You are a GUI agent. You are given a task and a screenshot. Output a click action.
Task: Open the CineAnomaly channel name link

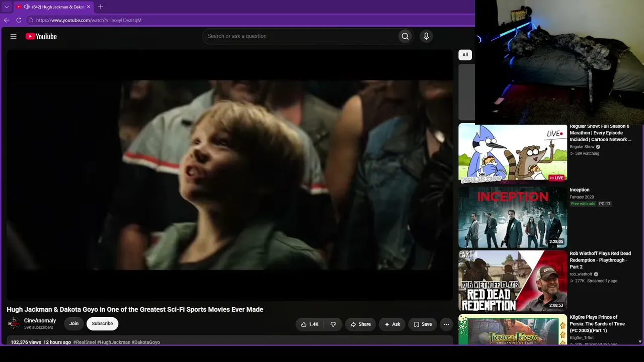(40, 321)
